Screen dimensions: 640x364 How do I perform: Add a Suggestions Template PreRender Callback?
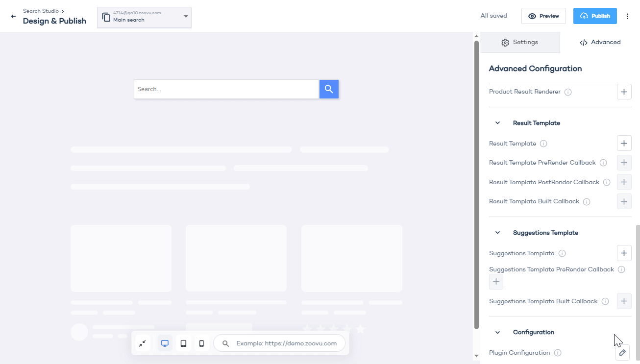coord(496,281)
